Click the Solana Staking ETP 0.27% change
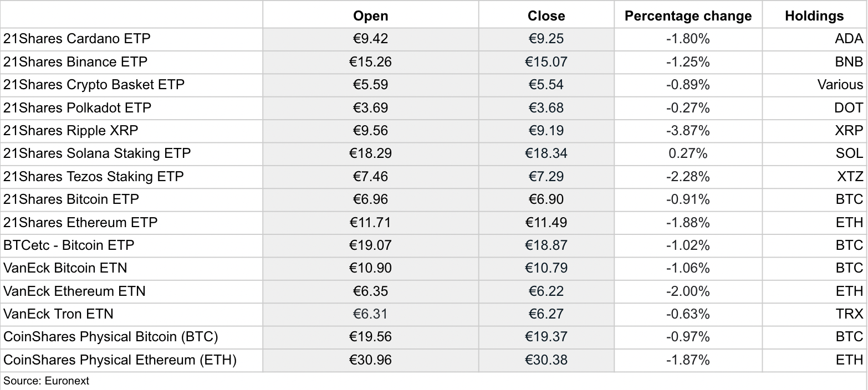This screenshot has height=390, width=868. click(688, 153)
